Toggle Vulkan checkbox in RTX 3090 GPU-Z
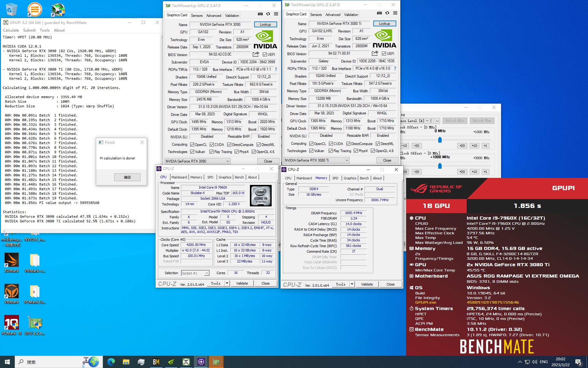 [x=192, y=152]
